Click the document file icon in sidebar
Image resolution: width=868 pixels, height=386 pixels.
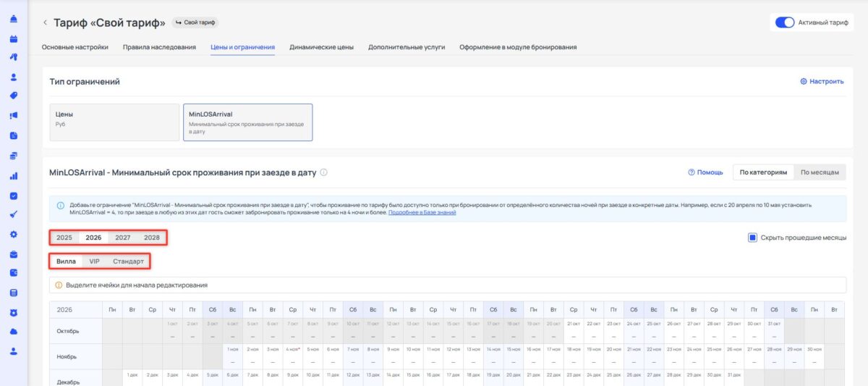[14, 135]
